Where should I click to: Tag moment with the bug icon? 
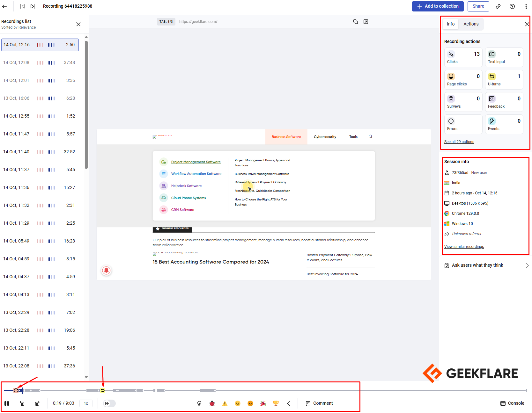[x=212, y=403]
